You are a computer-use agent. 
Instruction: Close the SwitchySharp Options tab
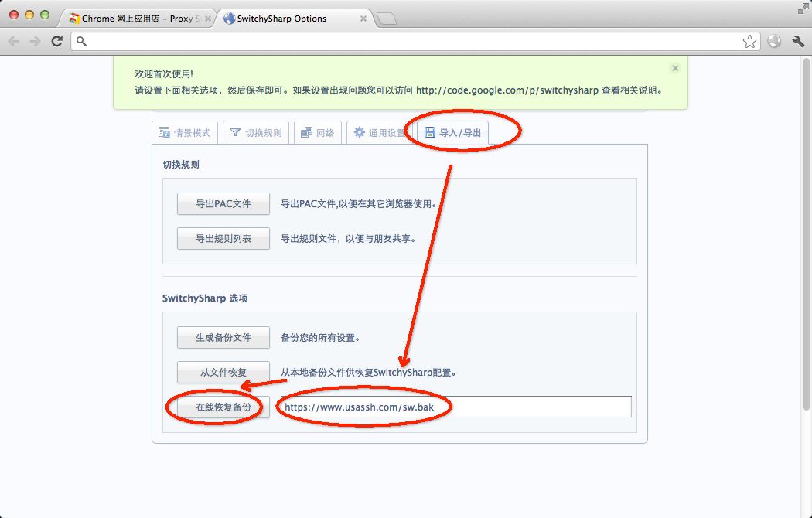tap(362, 19)
